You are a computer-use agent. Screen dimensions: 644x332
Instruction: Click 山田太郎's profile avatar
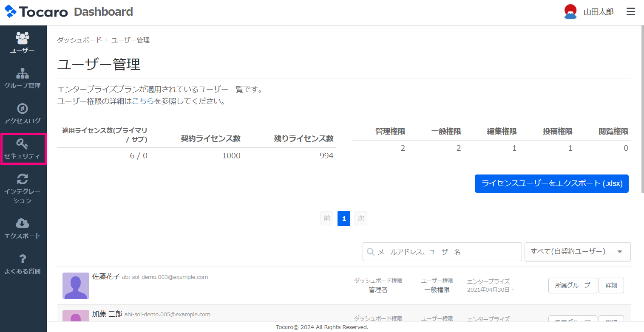pos(570,12)
